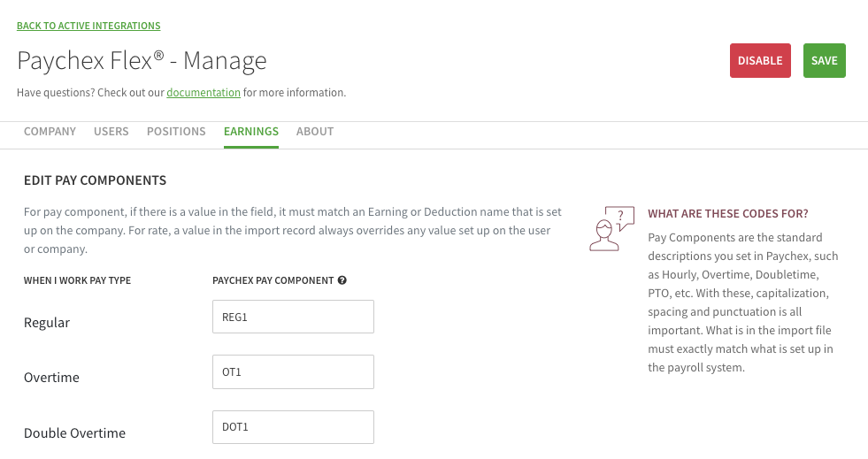Click the Double Overtime pay type label
This screenshot has width=868, height=459.
74,433
